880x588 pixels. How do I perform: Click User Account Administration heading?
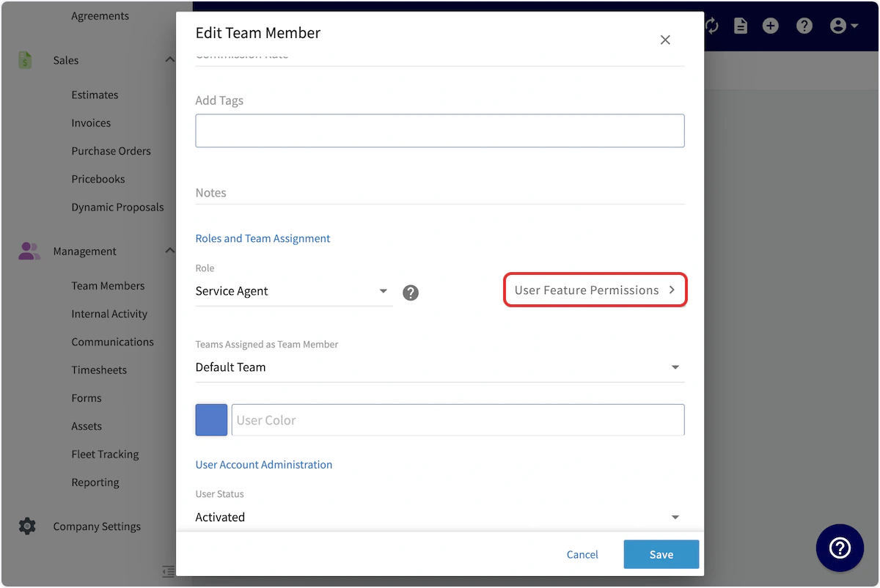point(263,464)
